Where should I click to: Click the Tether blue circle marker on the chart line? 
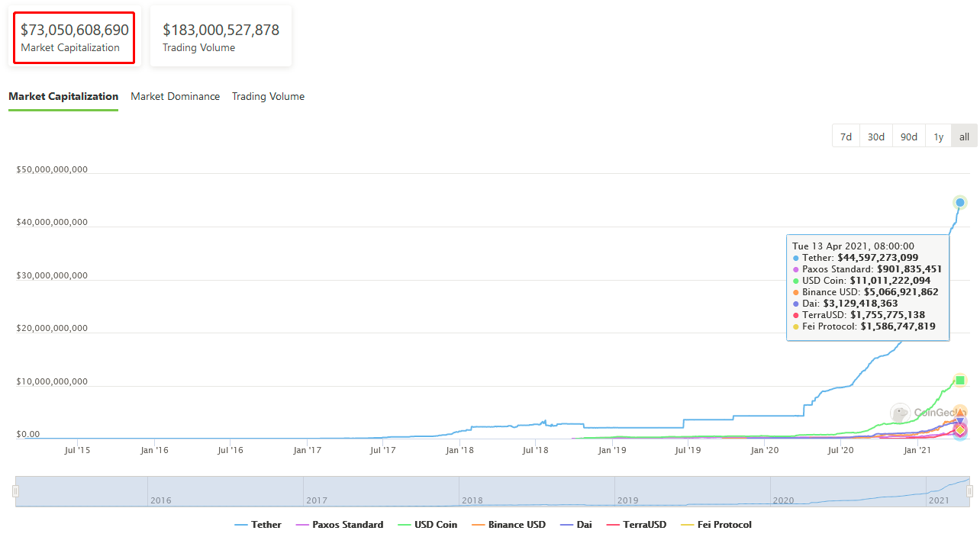(x=960, y=202)
